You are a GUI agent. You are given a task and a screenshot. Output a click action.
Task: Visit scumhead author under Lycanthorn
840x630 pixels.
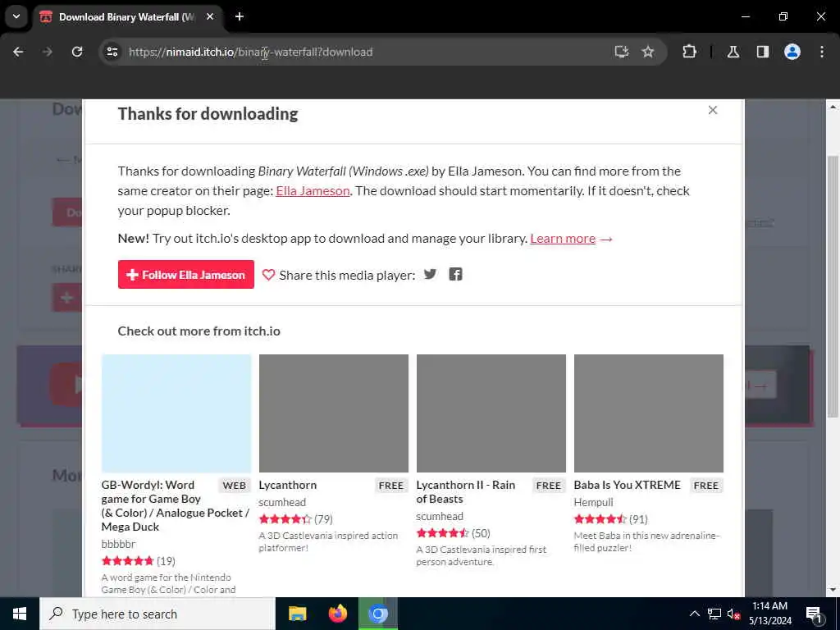282,502
